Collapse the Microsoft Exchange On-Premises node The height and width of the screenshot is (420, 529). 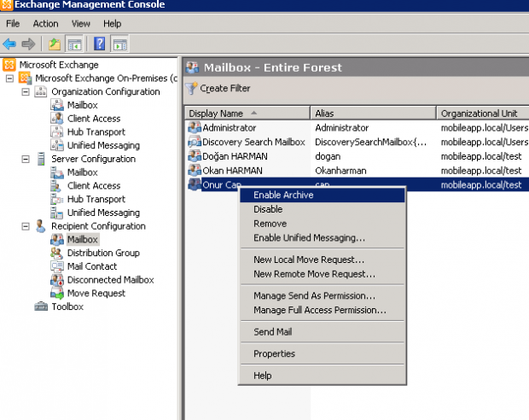[9, 79]
